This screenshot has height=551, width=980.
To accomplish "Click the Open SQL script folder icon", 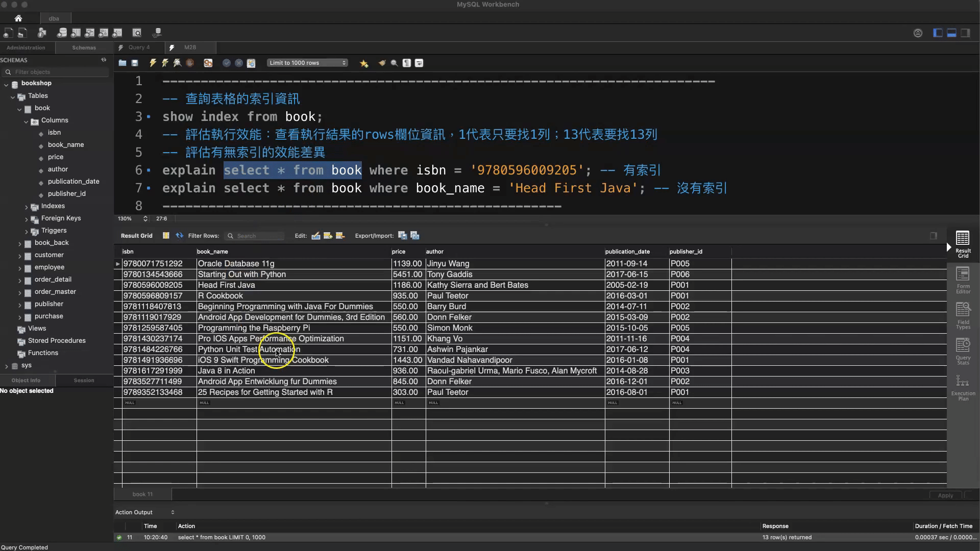I will tap(122, 63).
